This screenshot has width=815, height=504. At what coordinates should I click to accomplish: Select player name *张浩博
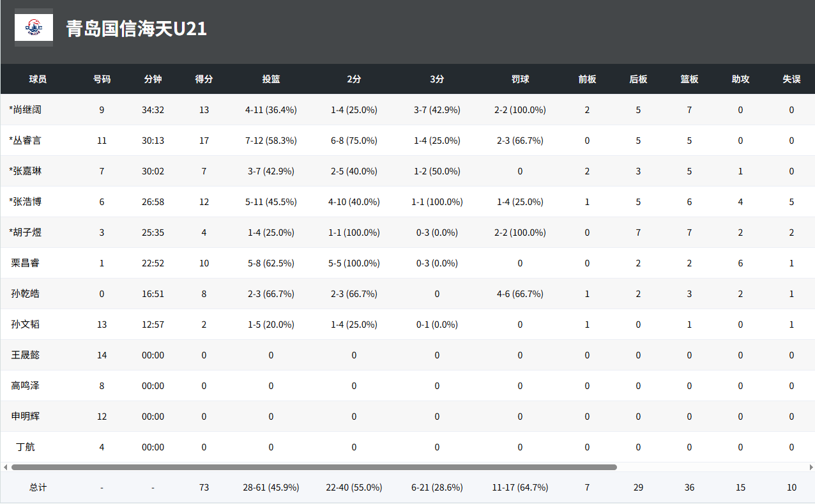pyautogui.click(x=25, y=202)
